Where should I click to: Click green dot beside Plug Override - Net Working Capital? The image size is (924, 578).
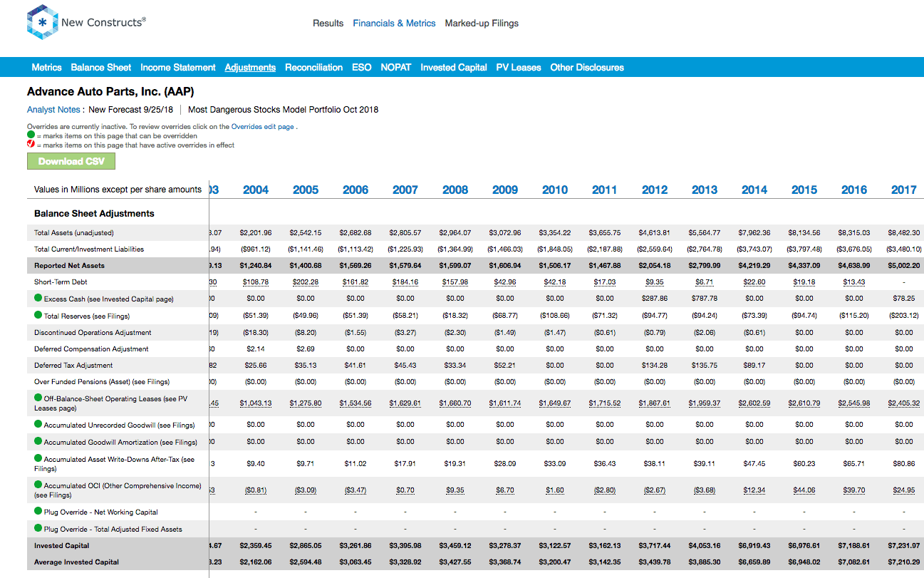pyautogui.click(x=38, y=511)
